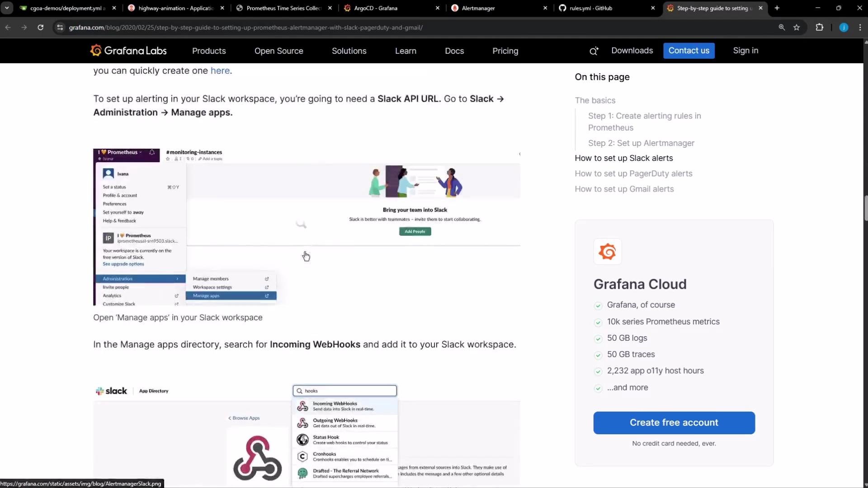Open the Learn menu
Screen dimensions: 868x488
tap(406, 51)
